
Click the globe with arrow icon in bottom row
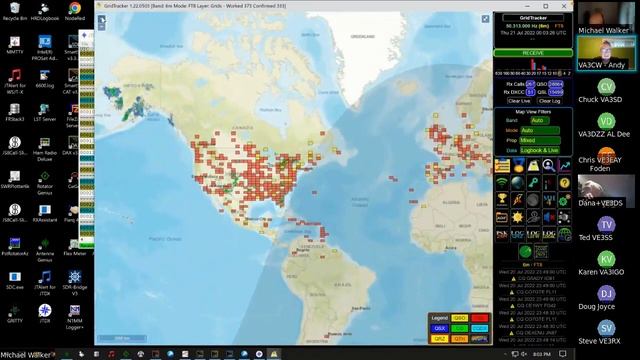click(x=564, y=235)
